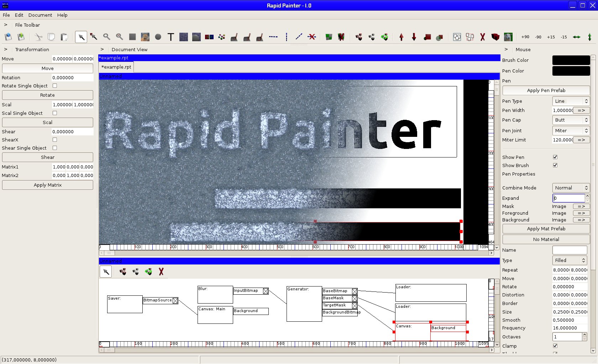
Task: Switch to the *example.rpt tab
Action: [116, 67]
